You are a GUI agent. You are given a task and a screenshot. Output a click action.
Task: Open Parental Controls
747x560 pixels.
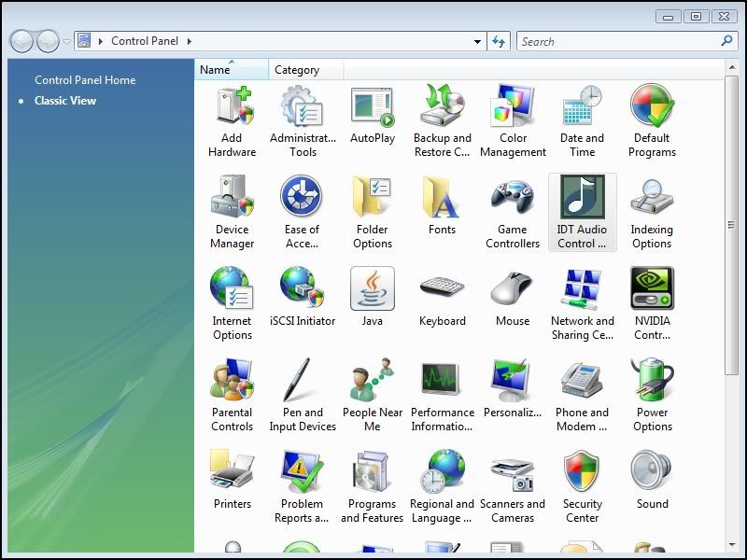pyautogui.click(x=232, y=395)
